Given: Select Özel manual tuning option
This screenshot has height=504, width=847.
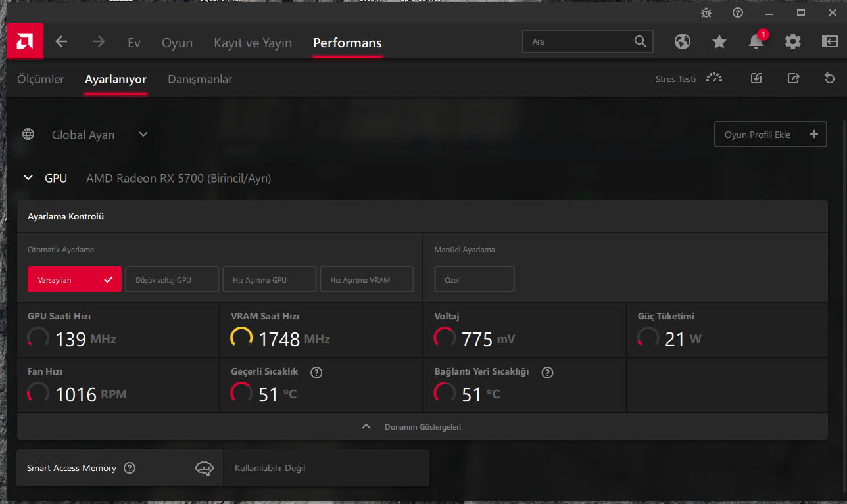Looking at the screenshot, I should click(x=474, y=279).
